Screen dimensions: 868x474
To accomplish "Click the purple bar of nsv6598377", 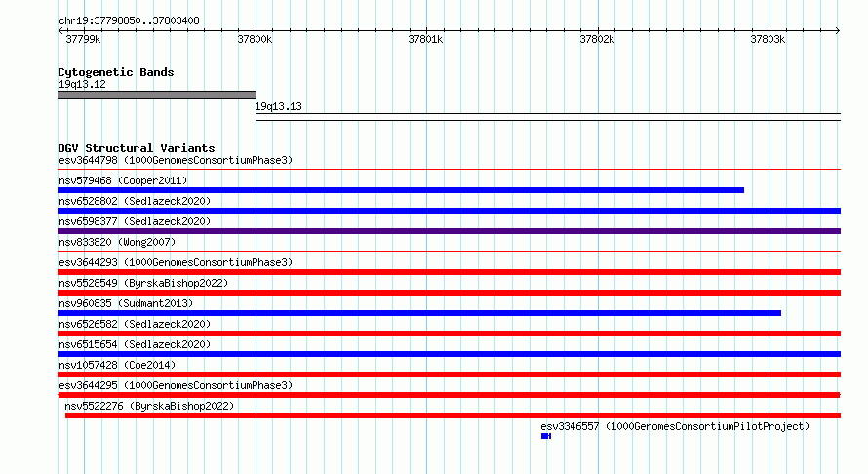I will point(449,231).
